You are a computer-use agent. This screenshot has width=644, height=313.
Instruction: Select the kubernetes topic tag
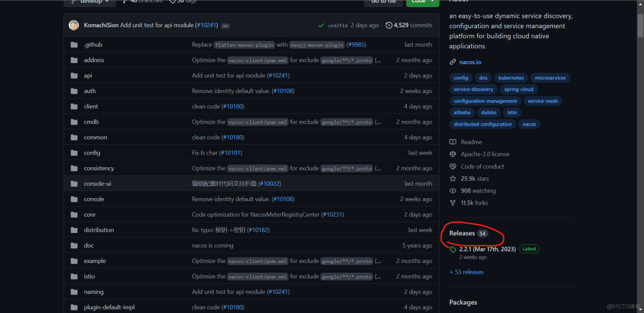tap(511, 78)
